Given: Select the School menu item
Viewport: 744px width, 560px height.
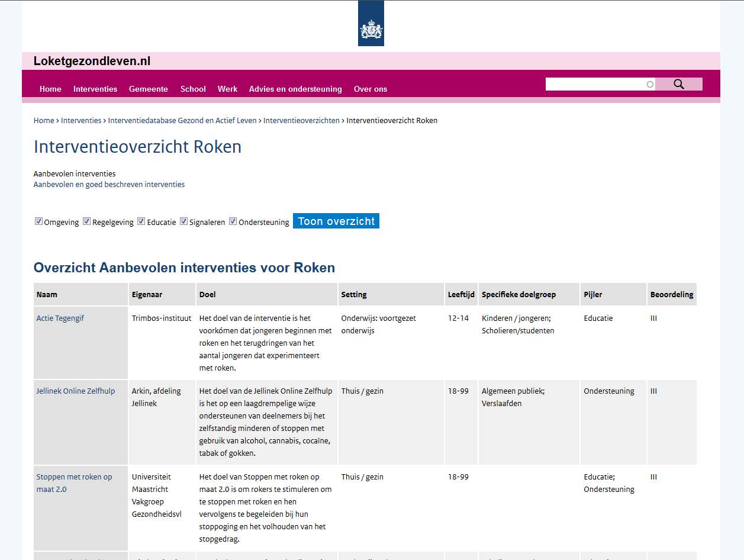Looking at the screenshot, I should [193, 89].
